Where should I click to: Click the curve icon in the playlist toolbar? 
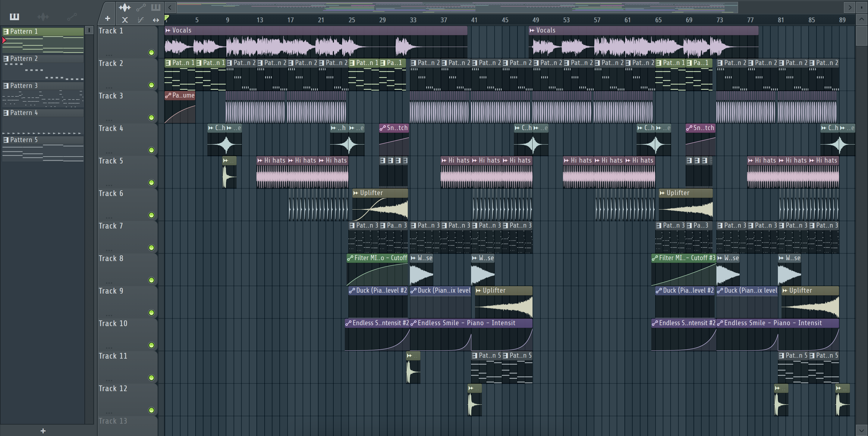(x=140, y=20)
